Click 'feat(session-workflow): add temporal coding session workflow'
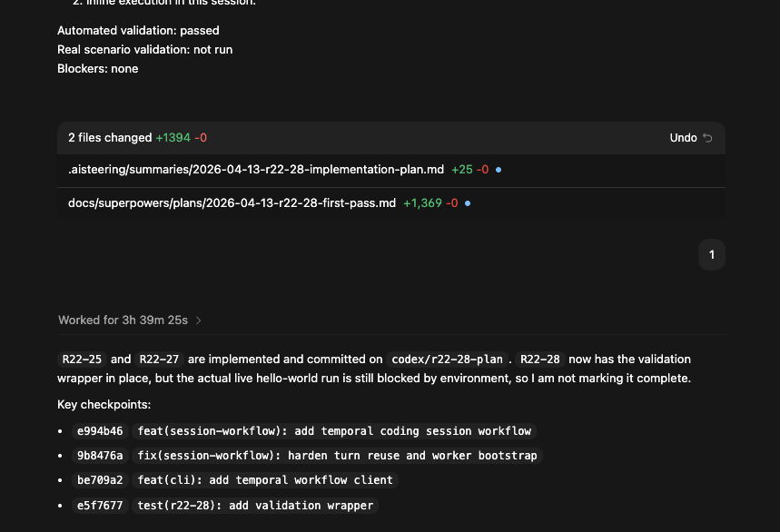 point(334,431)
